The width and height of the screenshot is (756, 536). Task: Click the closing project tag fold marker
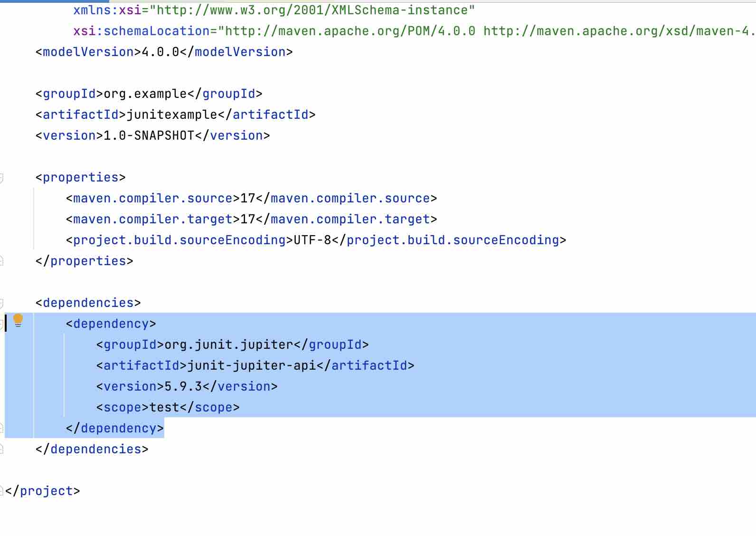[x=1, y=491]
